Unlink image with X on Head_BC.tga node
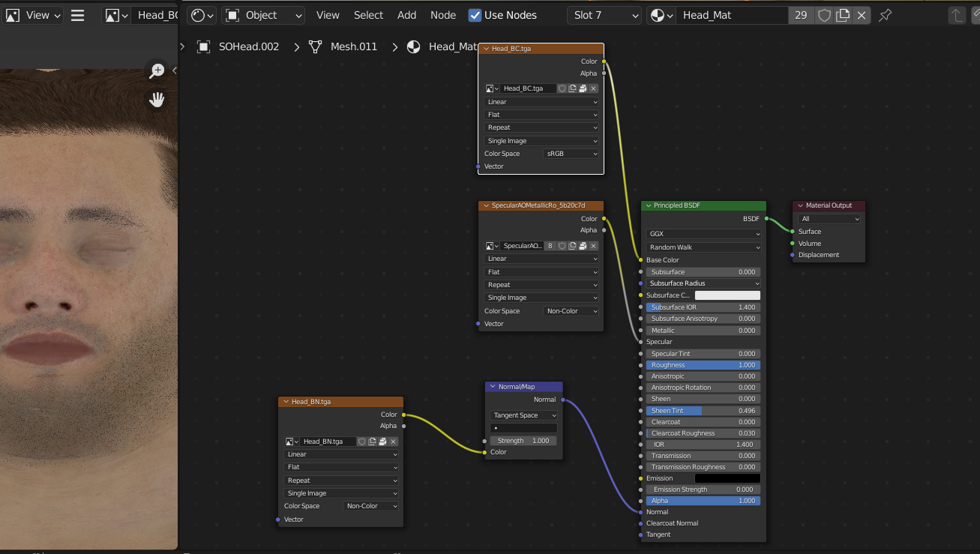This screenshot has width=980, height=554. 593,88
